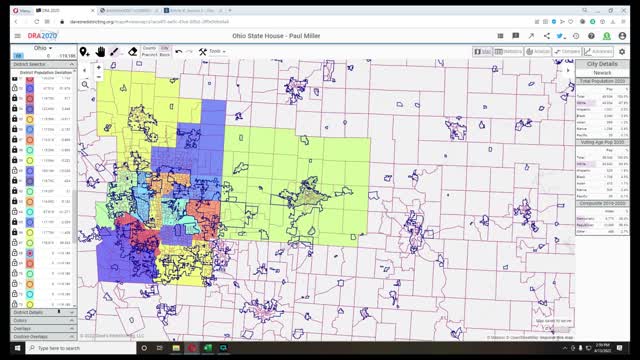Zoom out on the map

coord(99,77)
